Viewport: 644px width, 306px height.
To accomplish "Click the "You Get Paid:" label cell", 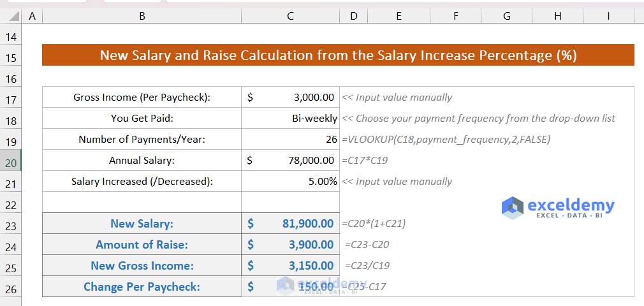I will [142, 119].
